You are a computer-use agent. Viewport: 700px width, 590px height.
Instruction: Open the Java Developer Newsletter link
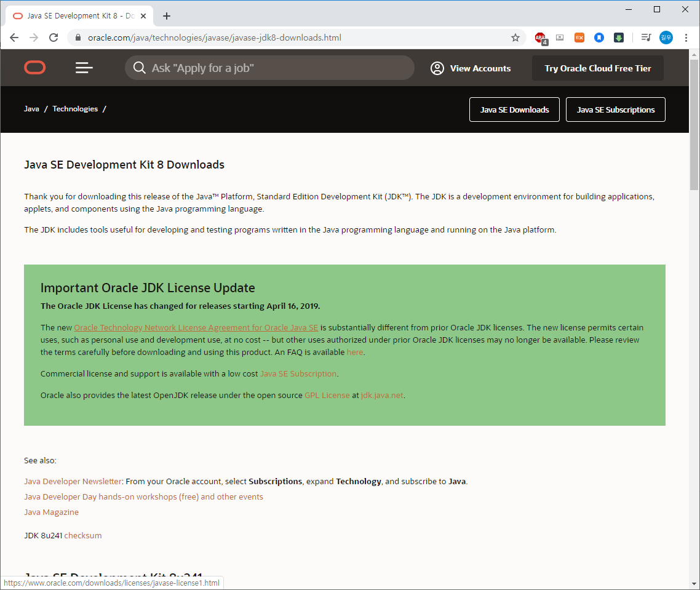click(x=73, y=482)
